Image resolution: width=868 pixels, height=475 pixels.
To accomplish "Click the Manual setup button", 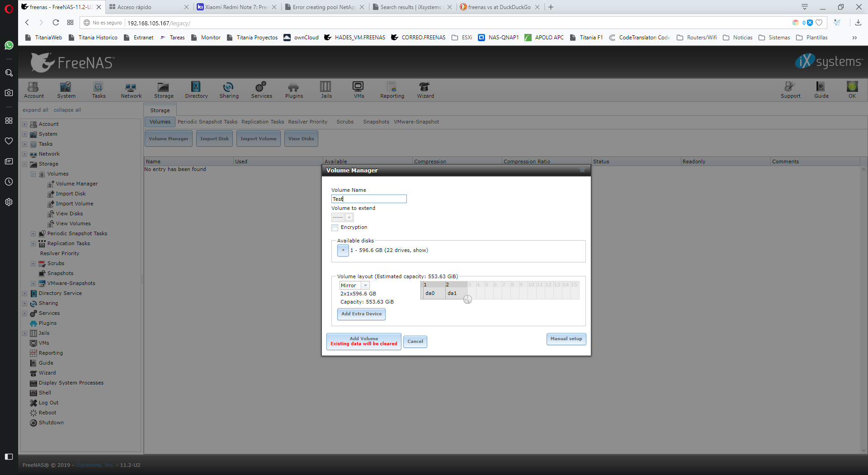I will tap(566, 339).
